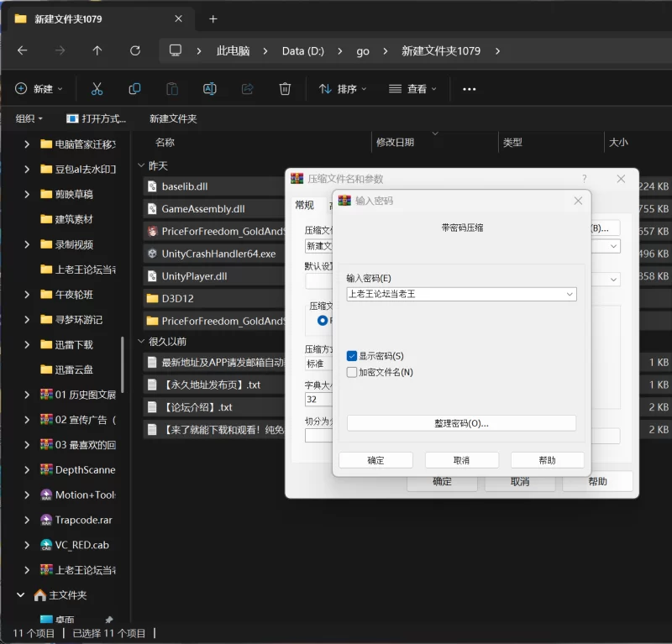The width and height of the screenshot is (672, 644).
Task: Expand the 剪映草稿 folder in sidebar
Action: point(27,194)
